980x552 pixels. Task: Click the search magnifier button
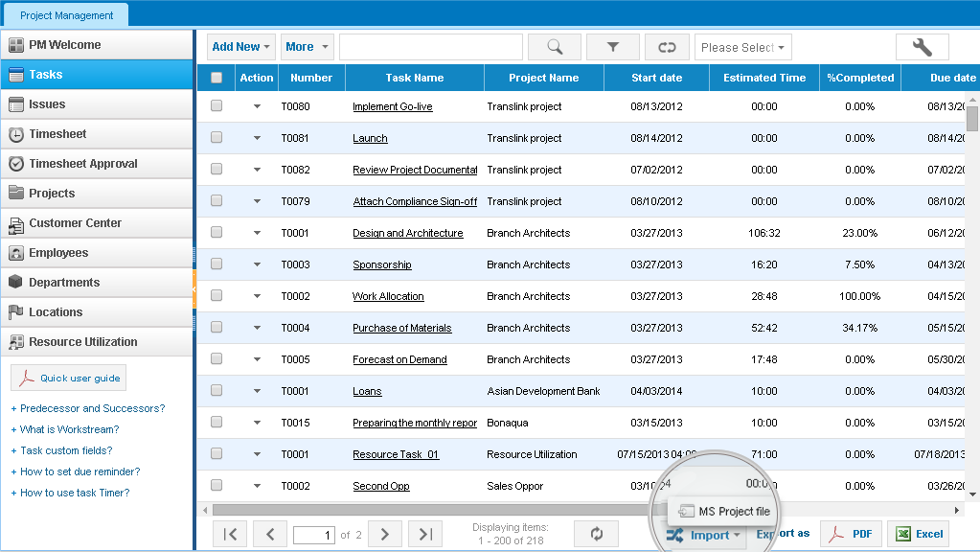pyautogui.click(x=555, y=47)
